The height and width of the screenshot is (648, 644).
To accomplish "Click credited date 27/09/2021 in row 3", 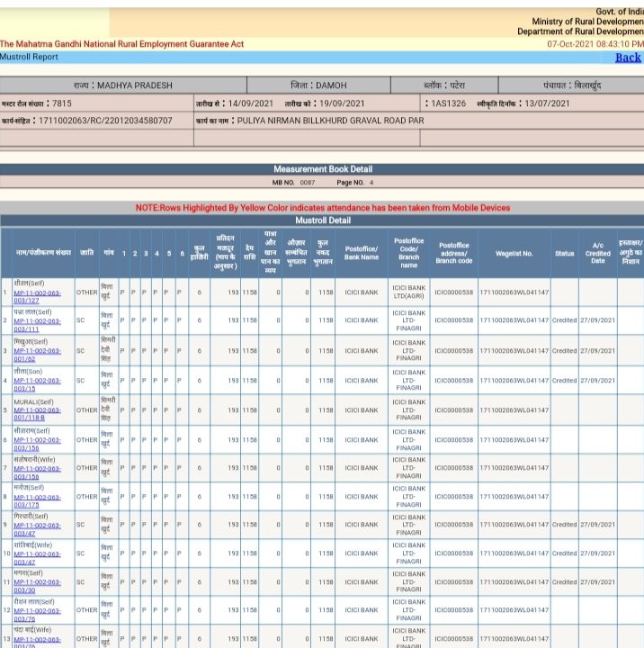I will (x=598, y=351).
